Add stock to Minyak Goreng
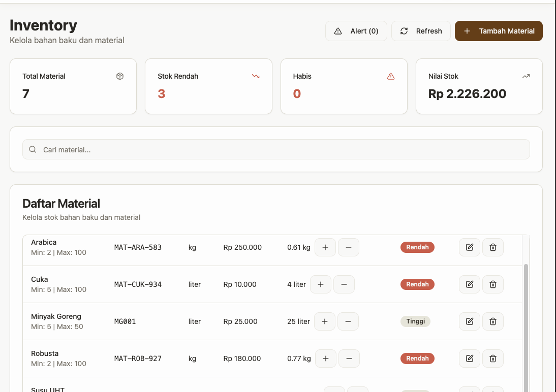The width and height of the screenshot is (556, 392). pos(325,321)
